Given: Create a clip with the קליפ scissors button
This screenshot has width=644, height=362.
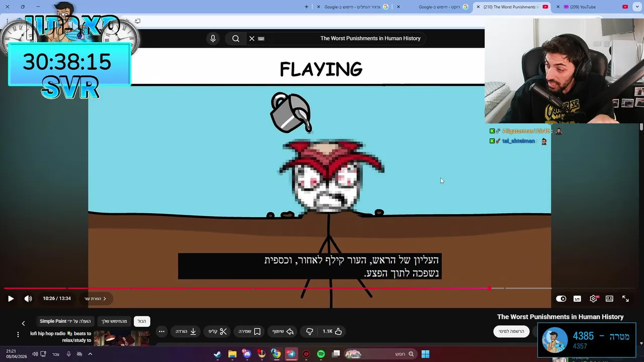Looking at the screenshot, I should [218, 331].
